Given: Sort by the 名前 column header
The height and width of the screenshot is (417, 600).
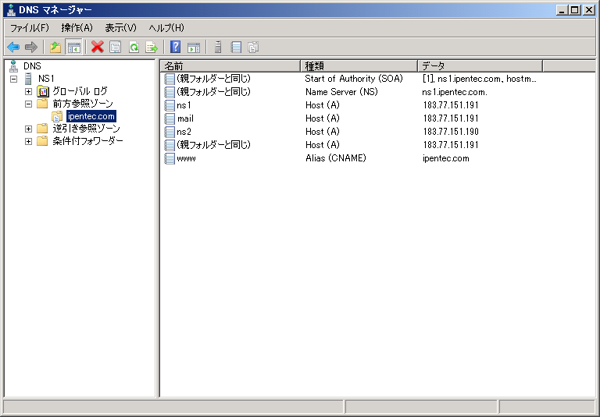Looking at the screenshot, I should click(x=231, y=66).
